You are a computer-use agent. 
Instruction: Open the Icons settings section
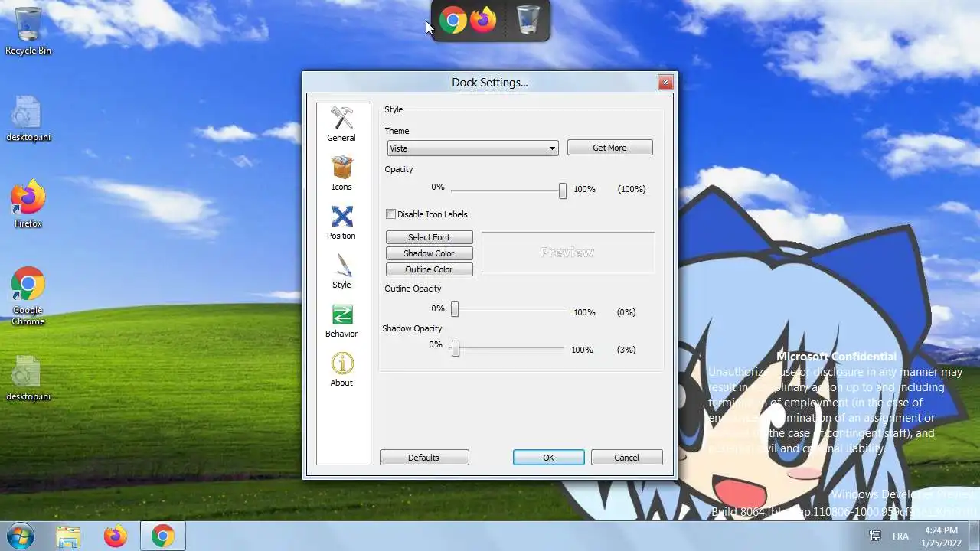(x=341, y=174)
